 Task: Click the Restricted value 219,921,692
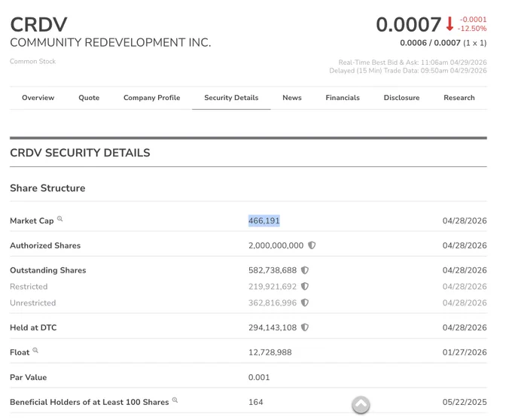[x=273, y=287]
